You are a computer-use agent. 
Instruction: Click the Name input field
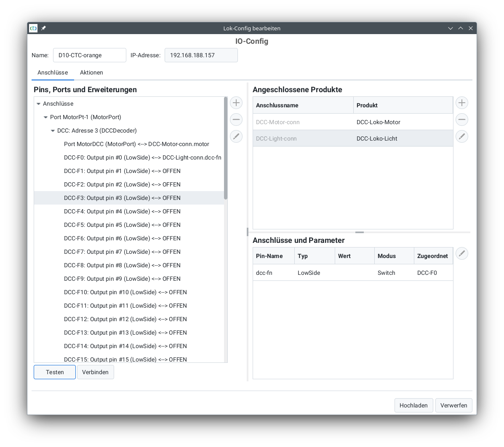click(89, 55)
